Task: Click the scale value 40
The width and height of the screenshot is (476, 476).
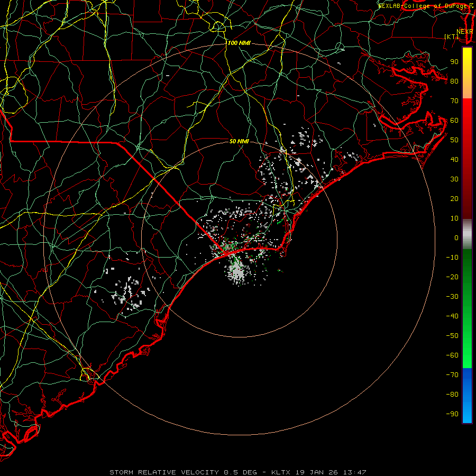Action: click(x=454, y=159)
